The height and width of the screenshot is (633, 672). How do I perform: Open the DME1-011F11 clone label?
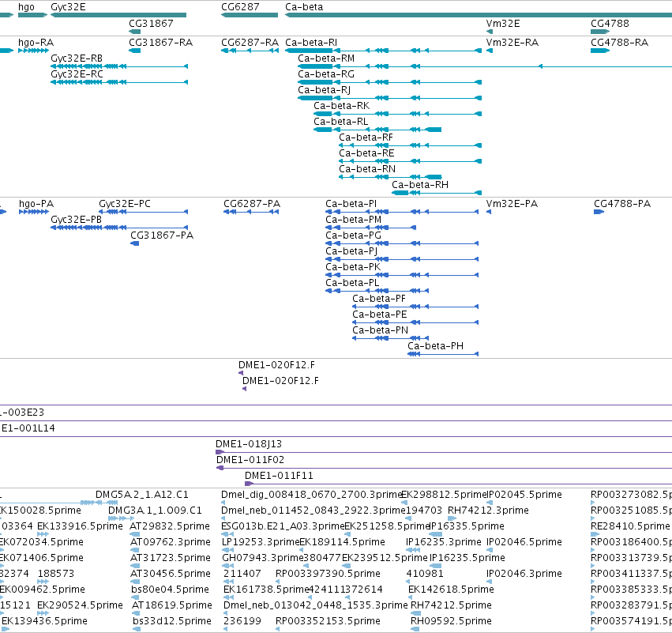click(279, 476)
